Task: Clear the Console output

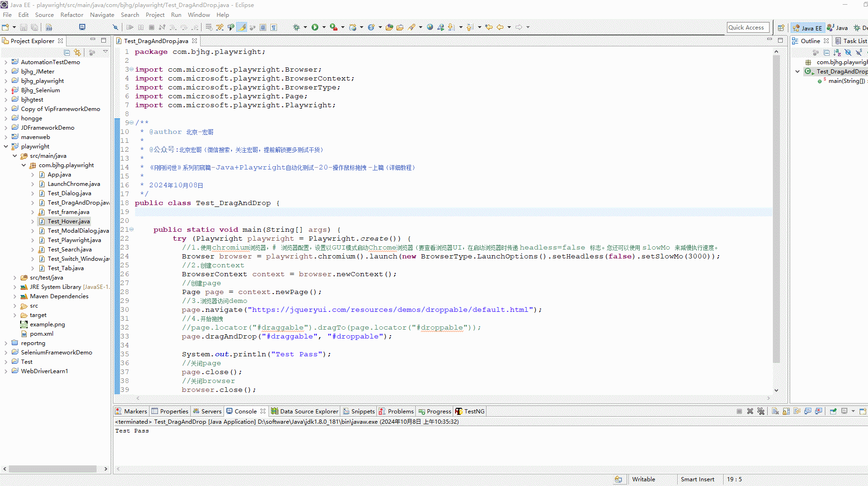Action: [775, 411]
